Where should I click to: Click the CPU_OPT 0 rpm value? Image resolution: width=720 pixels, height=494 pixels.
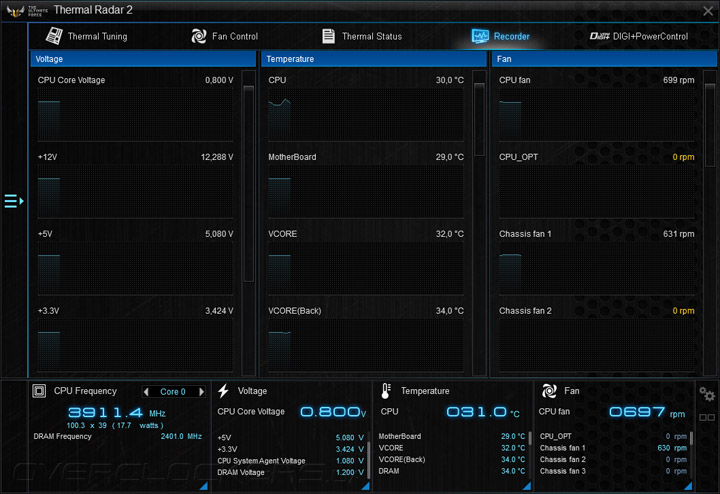click(683, 157)
